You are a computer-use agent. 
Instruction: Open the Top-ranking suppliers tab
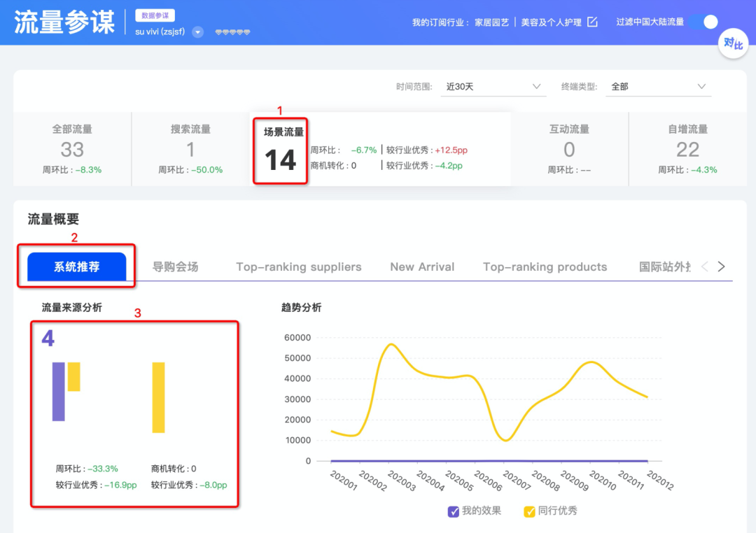pyautogui.click(x=298, y=266)
